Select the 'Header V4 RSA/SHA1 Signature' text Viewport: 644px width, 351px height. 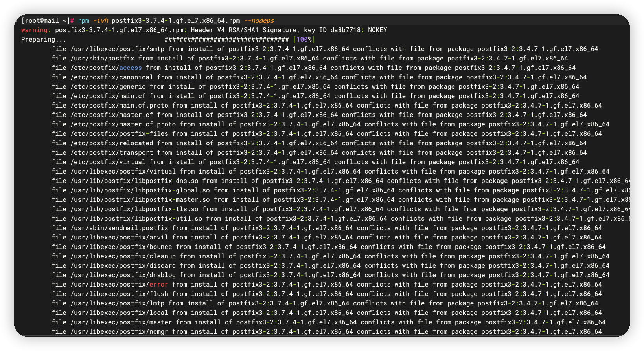[x=244, y=30]
